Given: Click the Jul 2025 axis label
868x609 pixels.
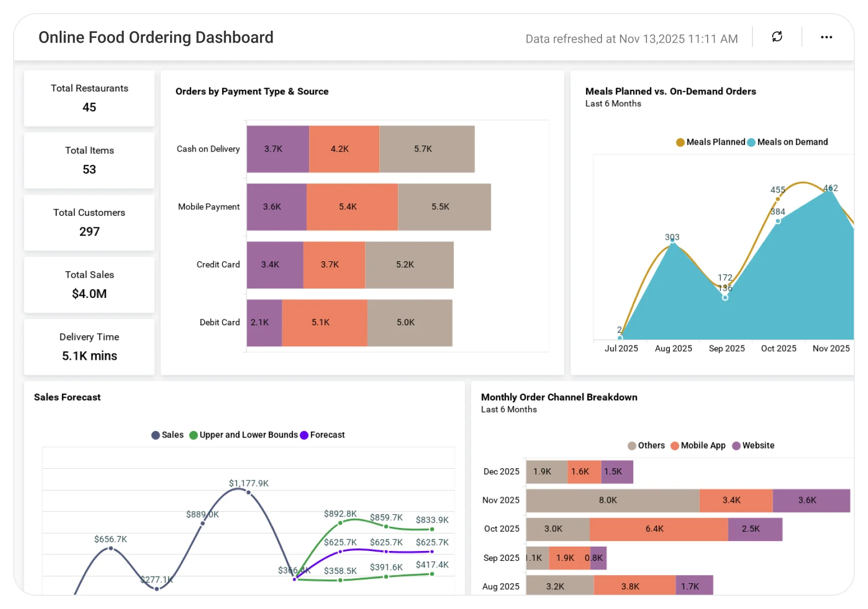Looking at the screenshot, I should point(621,349).
